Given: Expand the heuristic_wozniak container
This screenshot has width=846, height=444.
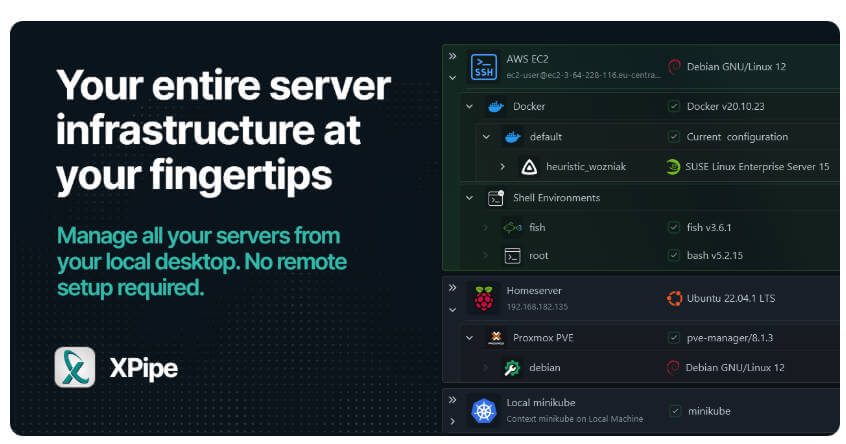Looking at the screenshot, I should [502, 167].
